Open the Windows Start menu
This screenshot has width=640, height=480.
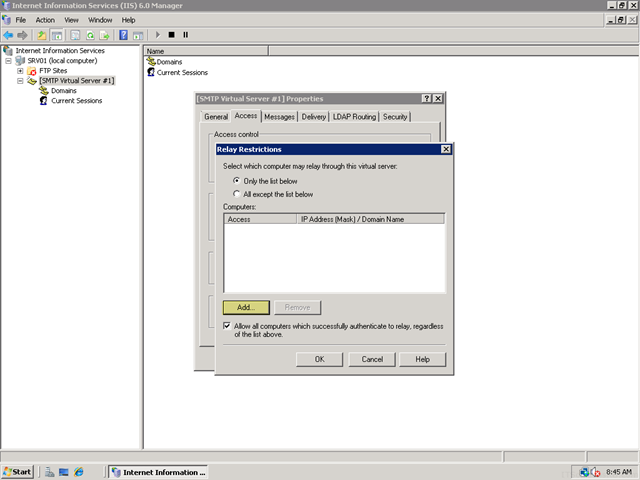17,472
